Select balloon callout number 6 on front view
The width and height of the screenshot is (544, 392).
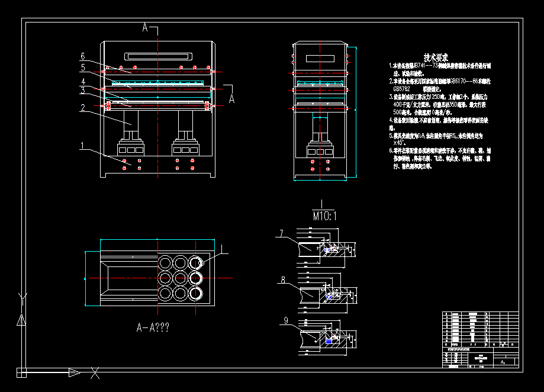point(83,57)
